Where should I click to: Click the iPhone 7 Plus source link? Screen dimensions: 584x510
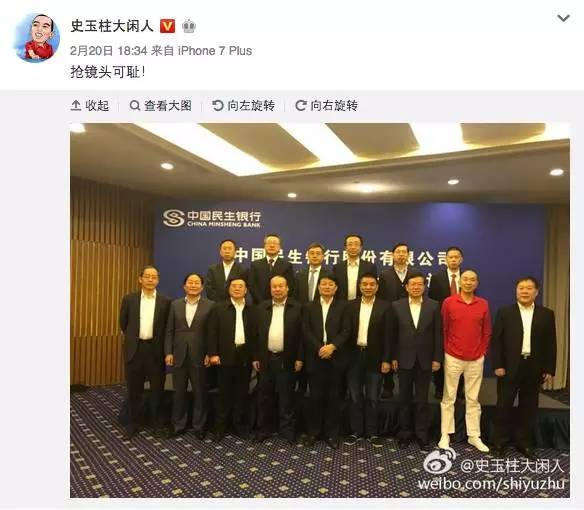[x=215, y=51]
